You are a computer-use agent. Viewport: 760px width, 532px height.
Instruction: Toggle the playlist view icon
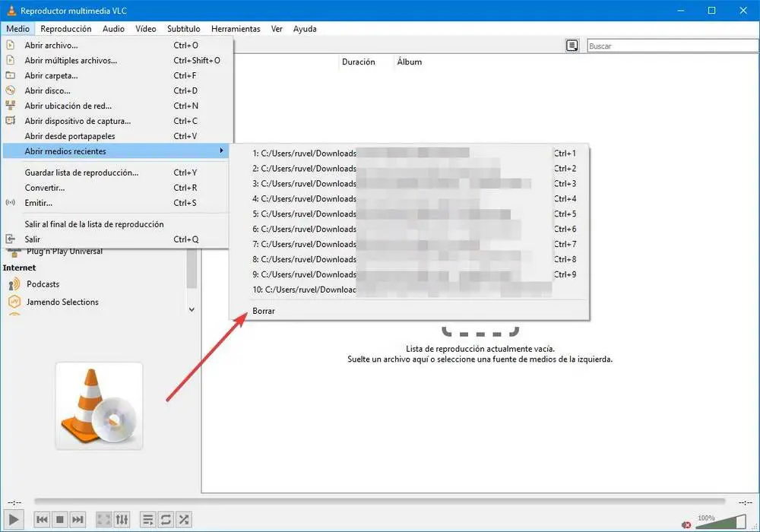pos(148,520)
